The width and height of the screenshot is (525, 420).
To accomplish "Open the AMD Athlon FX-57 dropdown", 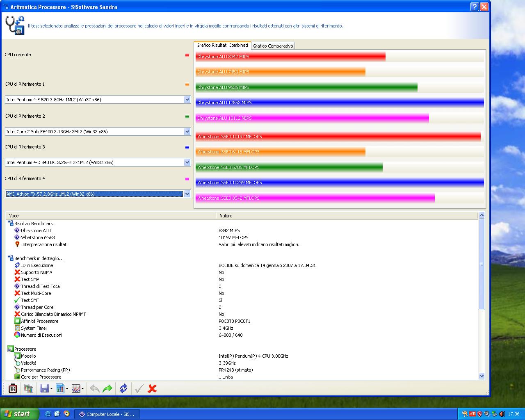I will [x=187, y=194].
